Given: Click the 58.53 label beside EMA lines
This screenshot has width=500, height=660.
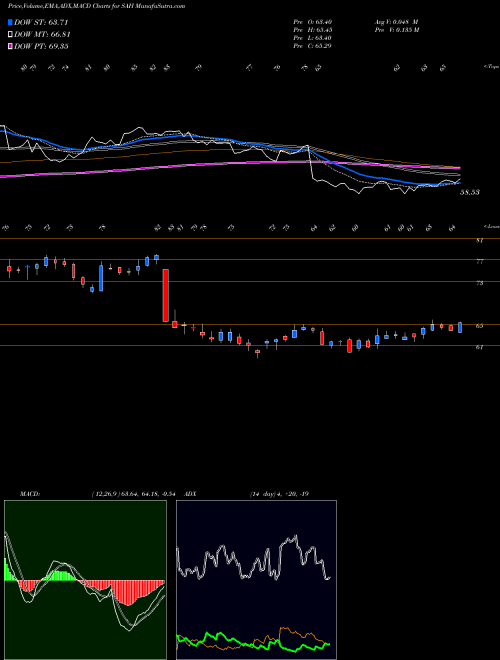Looking at the screenshot, I should [470, 192].
